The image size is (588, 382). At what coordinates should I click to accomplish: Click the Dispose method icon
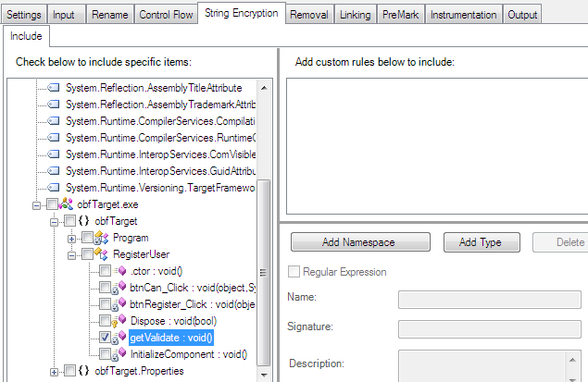[x=118, y=321]
